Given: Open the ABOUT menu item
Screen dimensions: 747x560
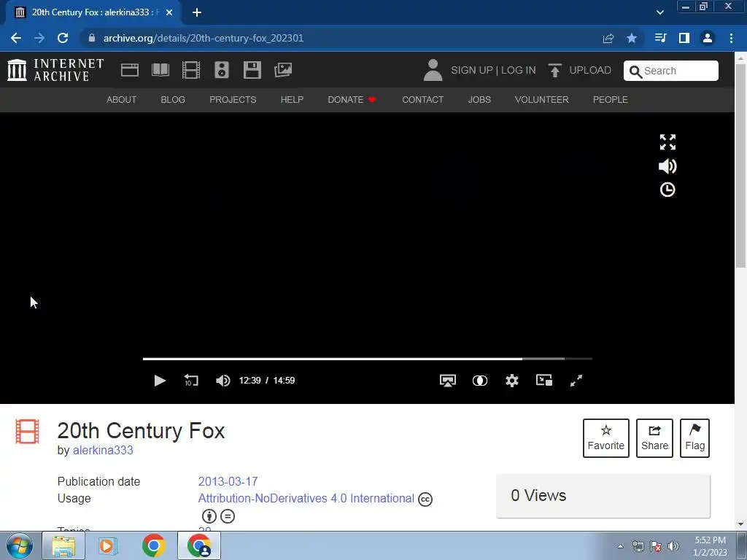Looking at the screenshot, I should [122, 99].
